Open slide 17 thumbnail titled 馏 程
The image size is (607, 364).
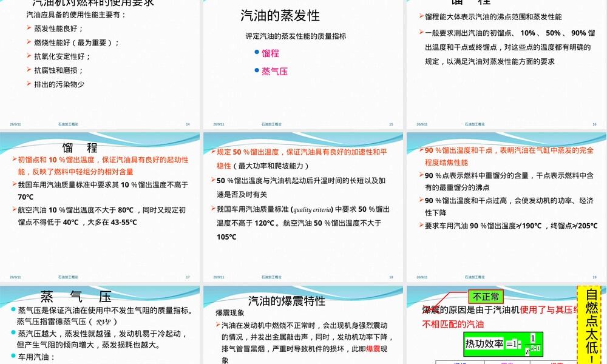(100, 207)
